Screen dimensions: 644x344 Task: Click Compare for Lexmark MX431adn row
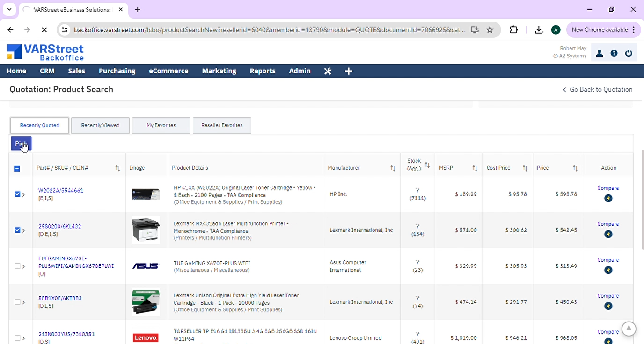point(608,224)
